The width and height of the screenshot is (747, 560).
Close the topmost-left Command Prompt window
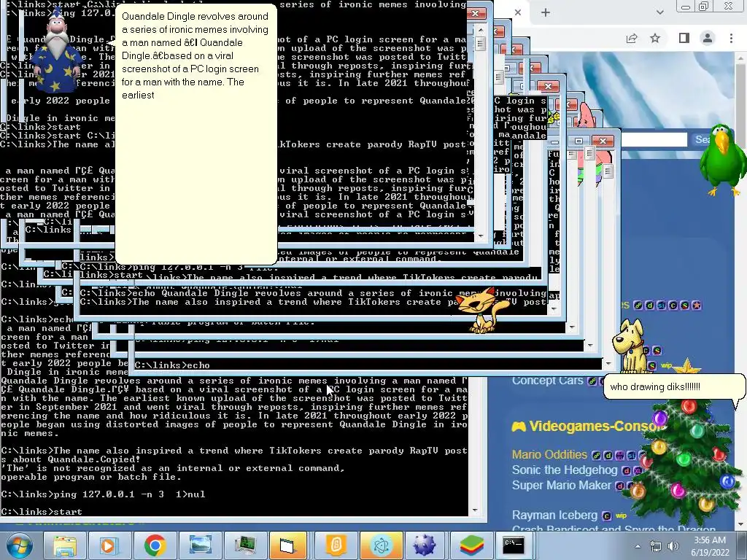click(x=476, y=13)
